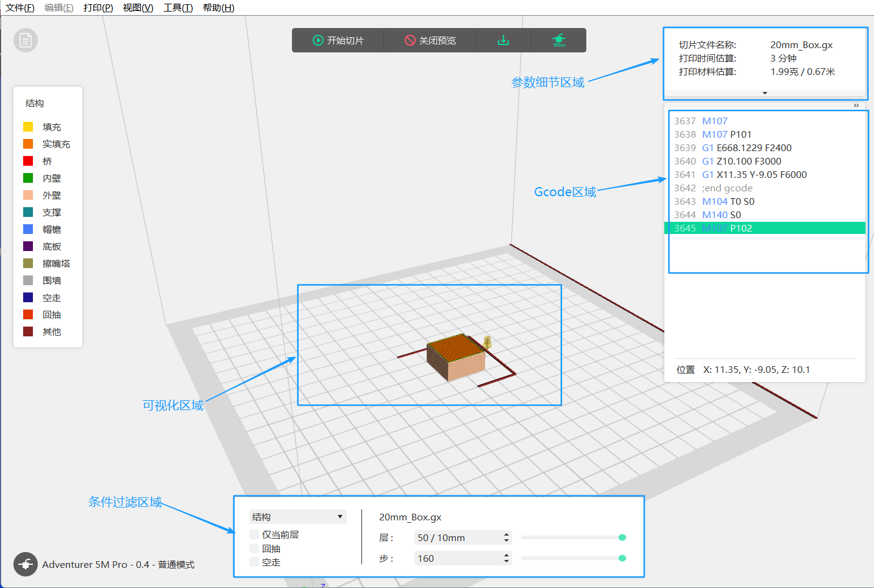
Task: Toggle the 回抽 checkbox in filter panel
Action: pos(254,548)
